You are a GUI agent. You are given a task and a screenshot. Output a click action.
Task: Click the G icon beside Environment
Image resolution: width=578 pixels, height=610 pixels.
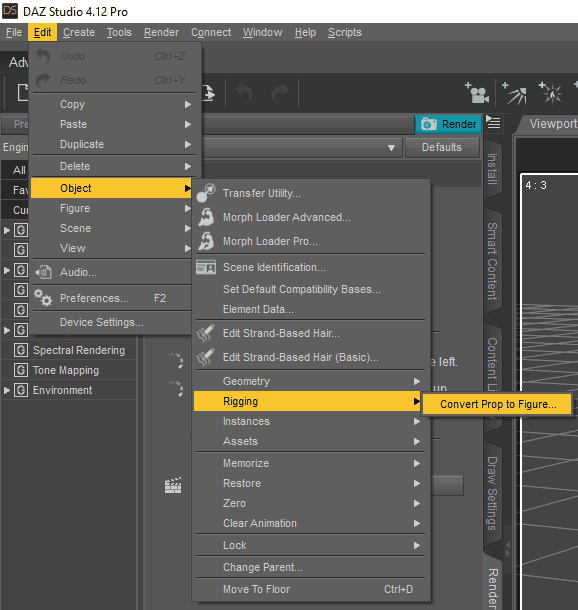click(x=21, y=390)
